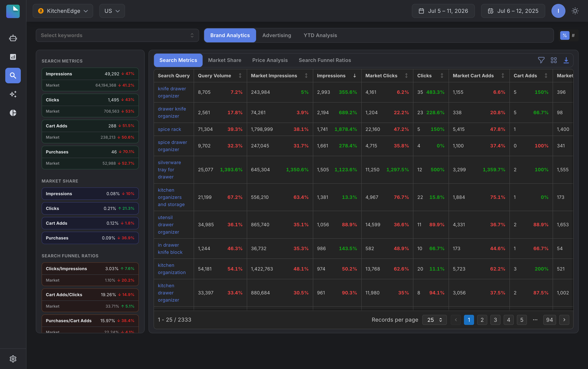This screenshot has width=588, height=369.
Task: Switch to percent display toggle
Action: coord(564,35)
